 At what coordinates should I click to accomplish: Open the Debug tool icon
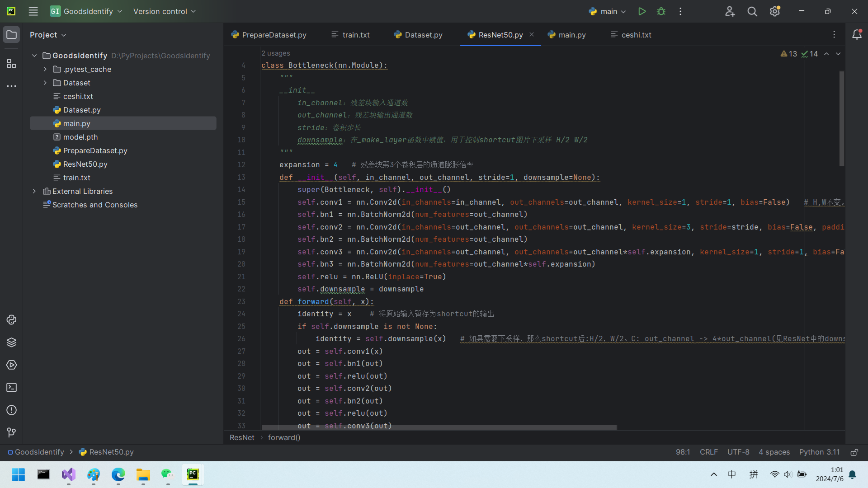661,11
